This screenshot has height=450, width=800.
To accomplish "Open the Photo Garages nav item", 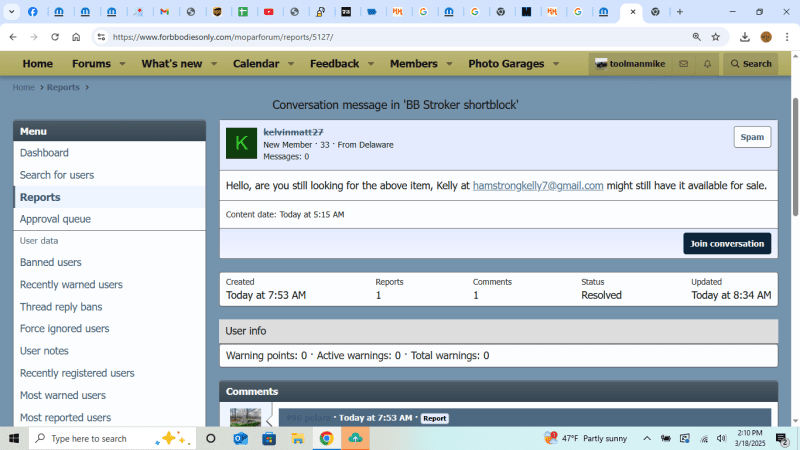I will click(506, 64).
